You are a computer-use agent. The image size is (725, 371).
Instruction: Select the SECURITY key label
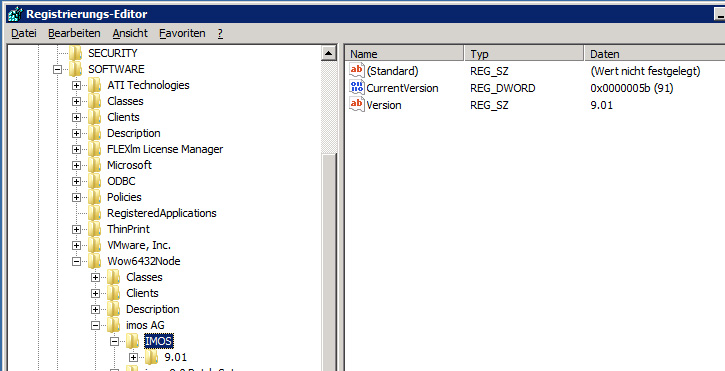[113, 53]
